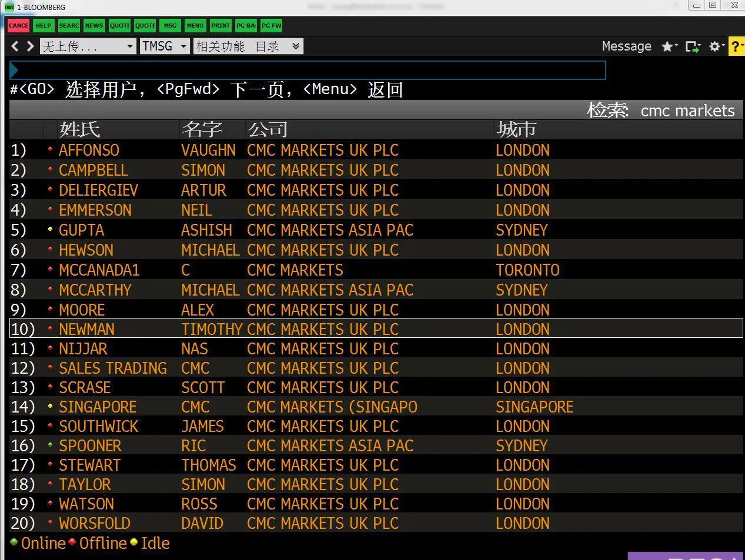
Task: Click TORONTO city cell
Action: pyautogui.click(x=527, y=270)
